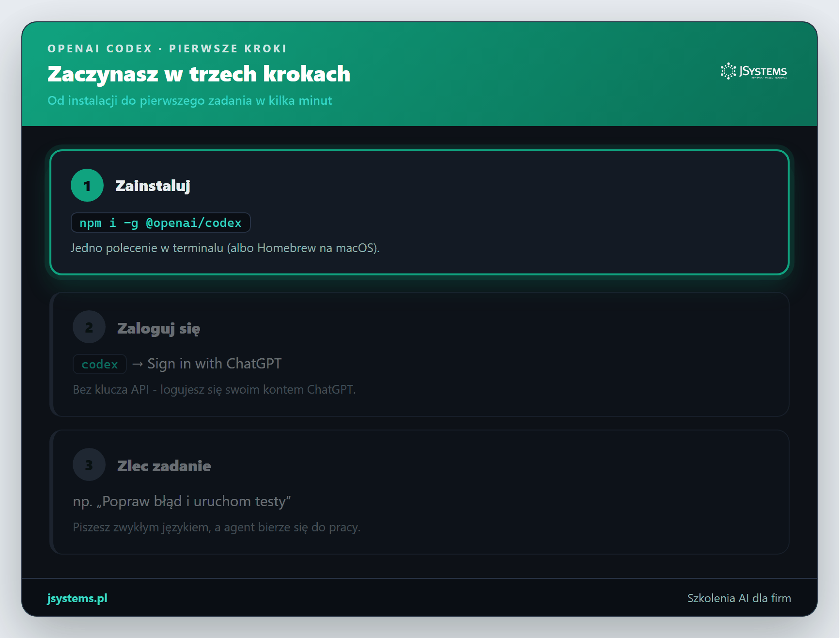Click the text "Jedno polecenie w terminalu"

pos(147,248)
